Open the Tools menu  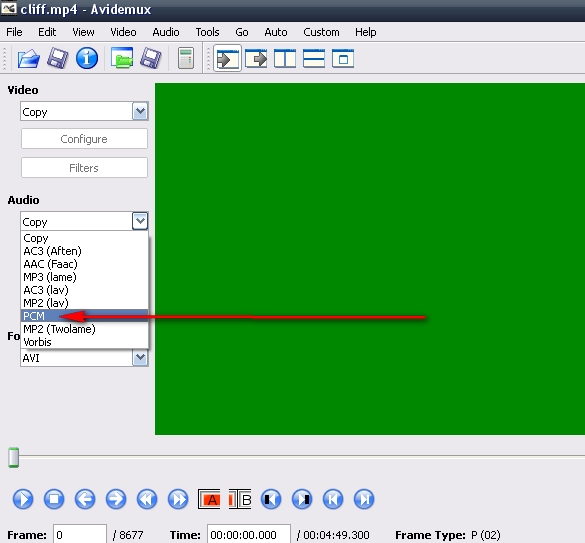(x=207, y=32)
